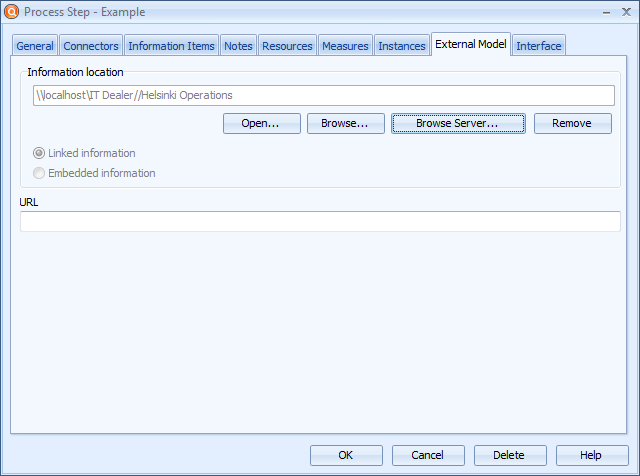640x476 pixels.
Task: Switch to the Instances tab
Action: tap(402, 46)
